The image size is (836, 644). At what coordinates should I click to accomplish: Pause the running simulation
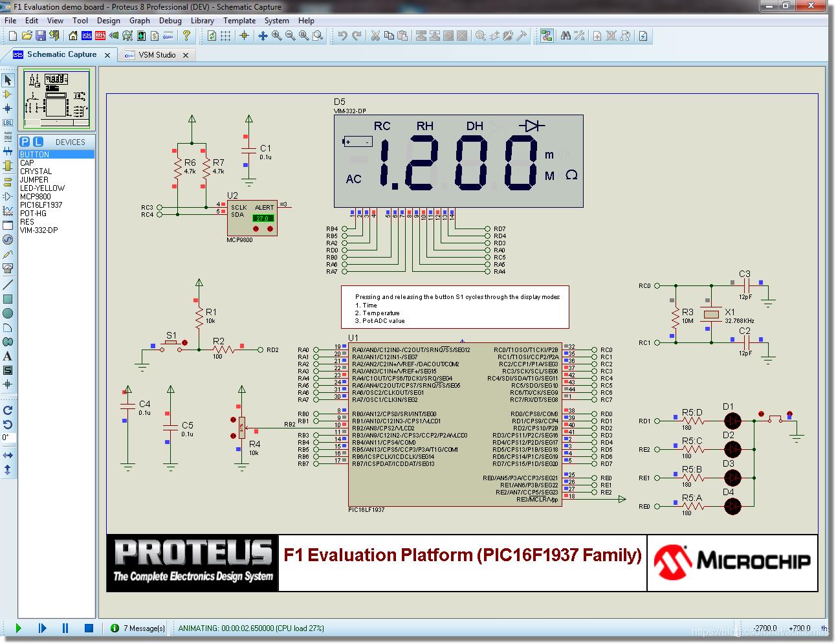pos(65,628)
